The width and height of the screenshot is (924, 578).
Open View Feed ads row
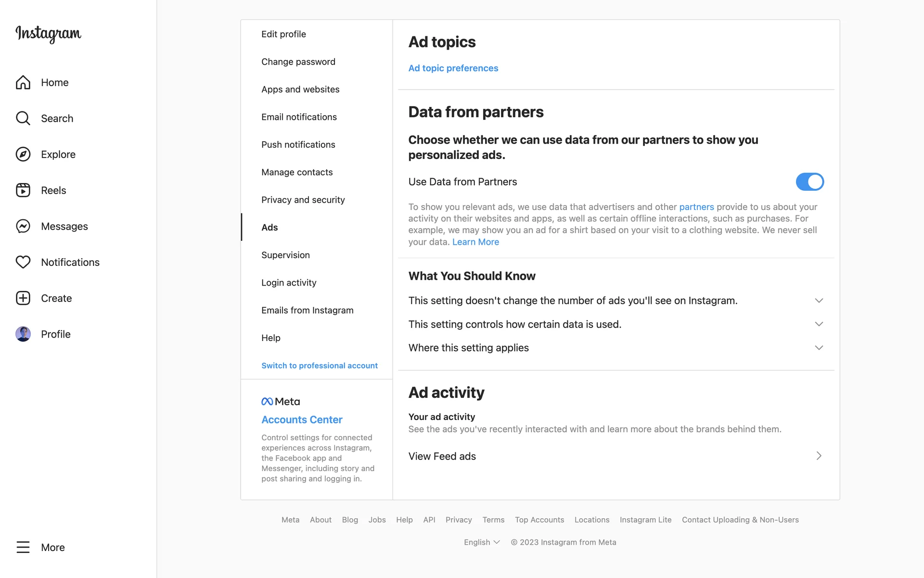[x=615, y=456]
